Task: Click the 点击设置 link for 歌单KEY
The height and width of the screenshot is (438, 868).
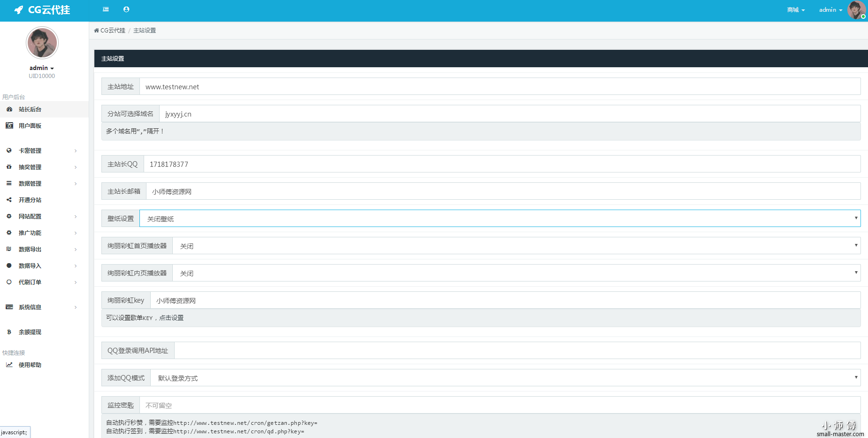Action: pyautogui.click(x=171, y=318)
